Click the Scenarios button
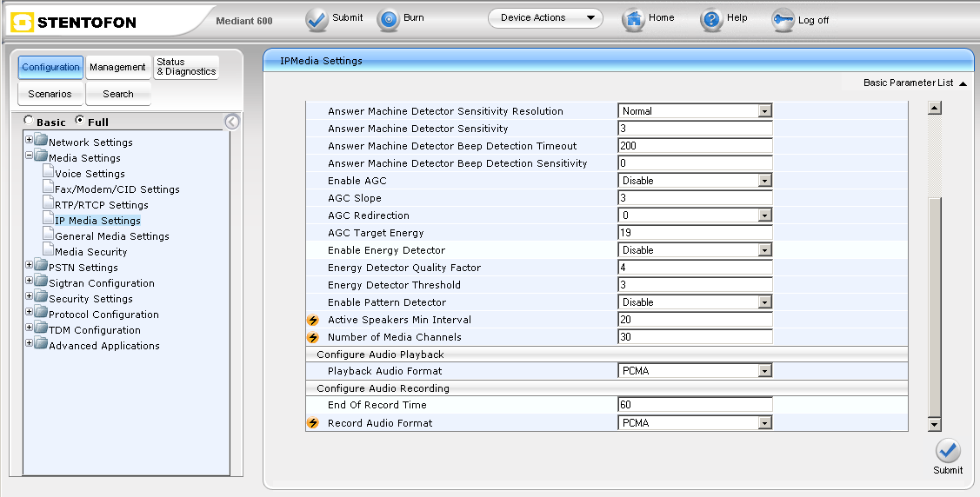Image resolution: width=980 pixels, height=497 pixels. [50, 94]
